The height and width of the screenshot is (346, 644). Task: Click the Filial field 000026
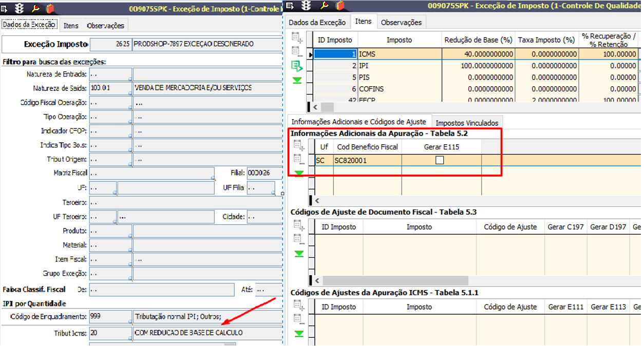point(264,173)
